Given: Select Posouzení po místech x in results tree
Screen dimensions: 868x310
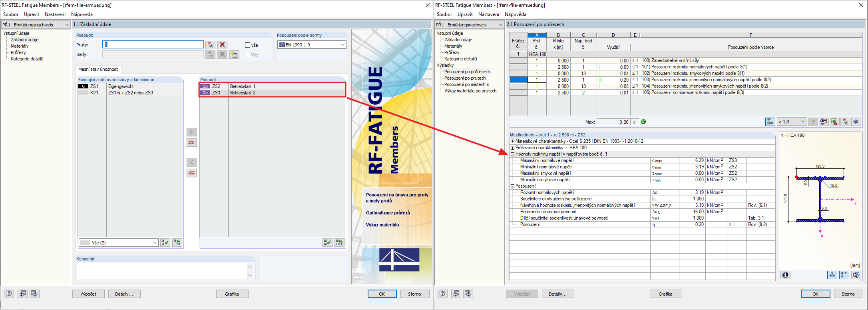Looking at the screenshot, I should point(467,84).
